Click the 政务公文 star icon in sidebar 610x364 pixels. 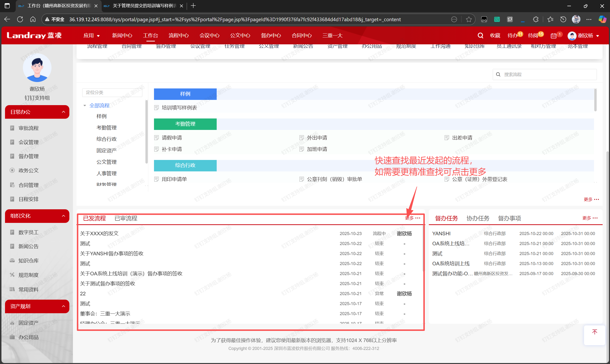(x=12, y=170)
